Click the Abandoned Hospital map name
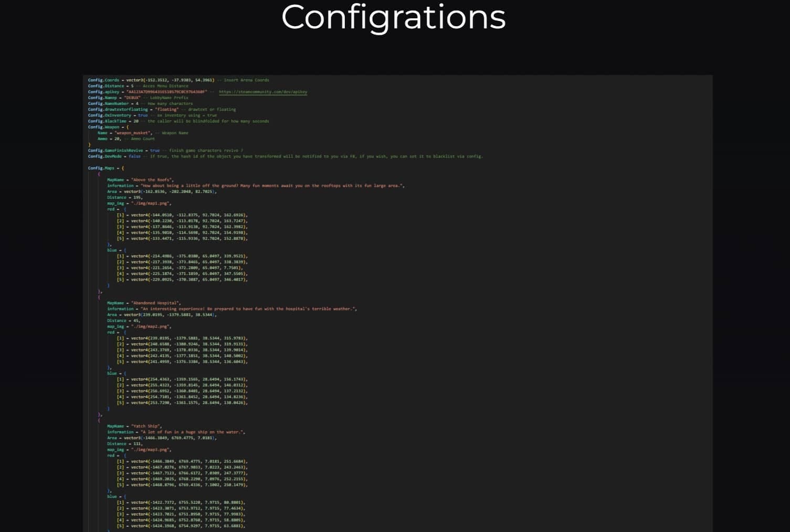The height and width of the screenshot is (532, 790). pyautogui.click(x=155, y=303)
